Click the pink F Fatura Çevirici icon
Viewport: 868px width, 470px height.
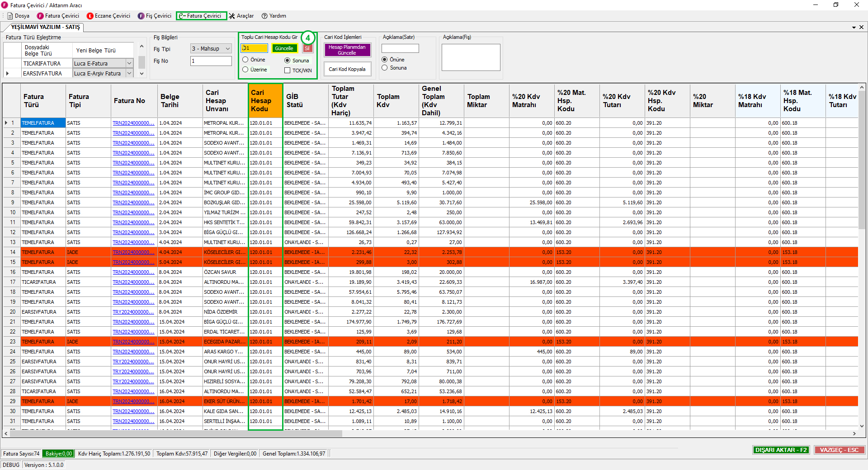[40, 16]
